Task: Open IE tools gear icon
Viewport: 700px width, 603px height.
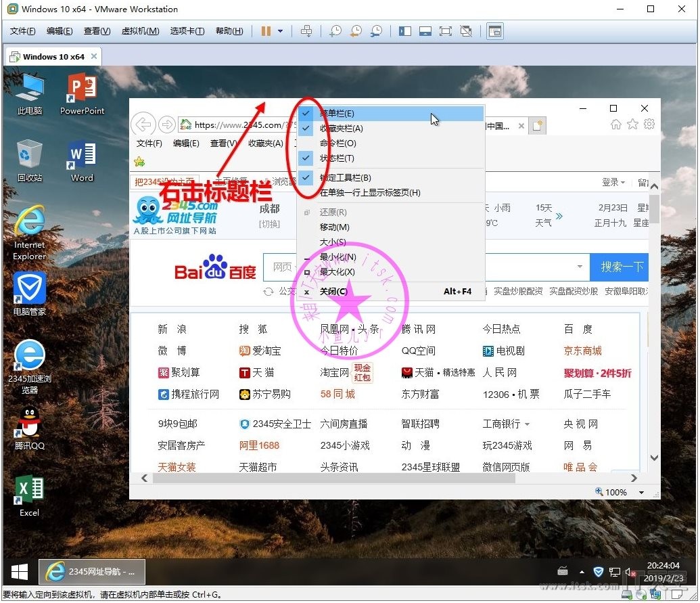Action: coord(649,124)
